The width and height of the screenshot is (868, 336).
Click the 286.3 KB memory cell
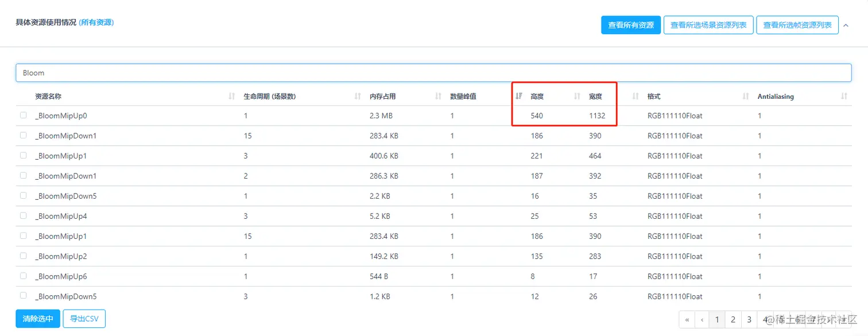coord(384,176)
